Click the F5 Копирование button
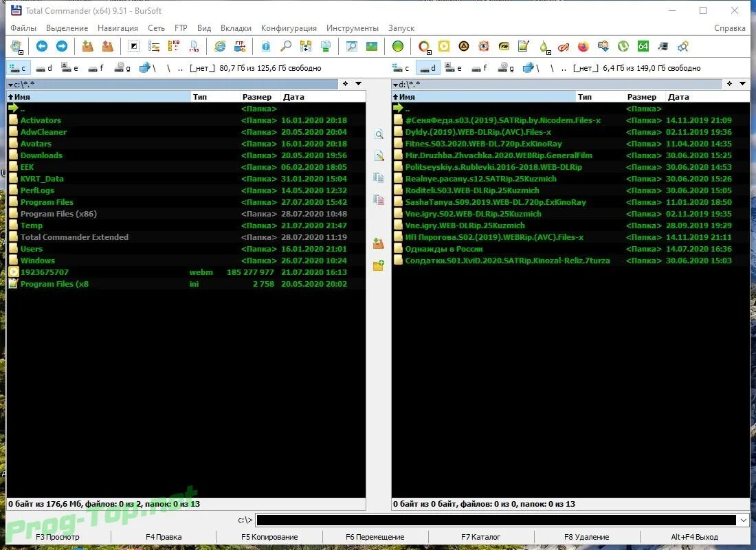The height and width of the screenshot is (550, 756). pyautogui.click(x=269, y=537)
